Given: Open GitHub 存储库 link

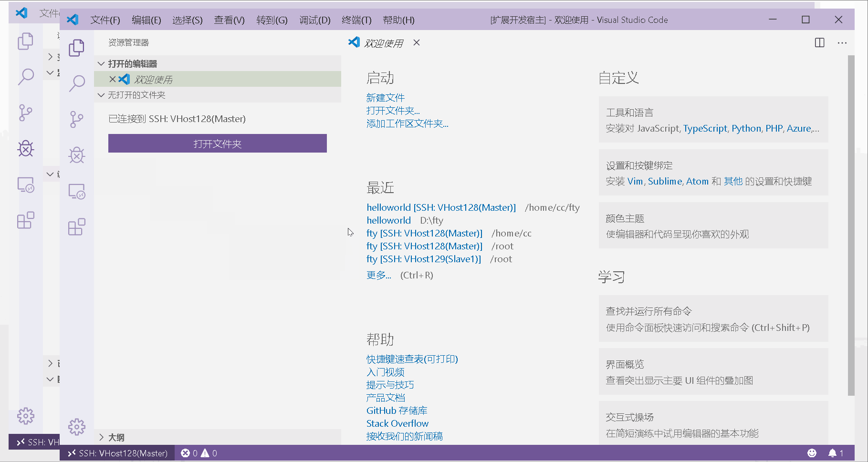Looking at the screenshot, I should point(397,411).
